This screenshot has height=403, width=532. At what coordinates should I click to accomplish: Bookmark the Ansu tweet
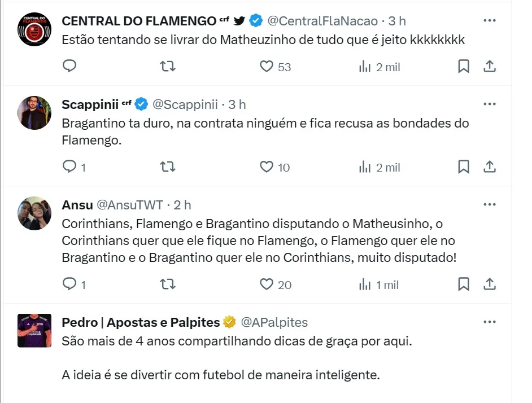click(463, 284)
